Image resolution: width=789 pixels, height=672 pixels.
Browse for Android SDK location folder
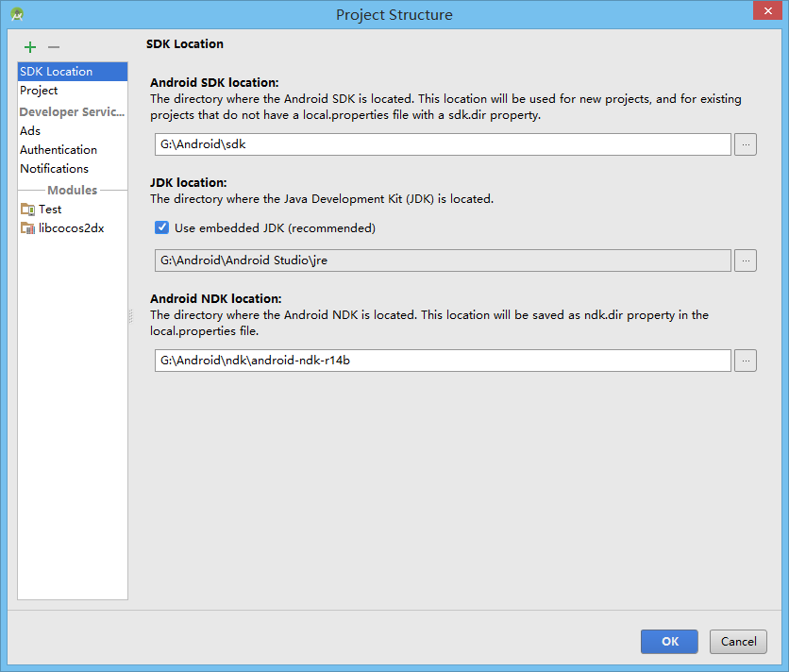point(746,144)
